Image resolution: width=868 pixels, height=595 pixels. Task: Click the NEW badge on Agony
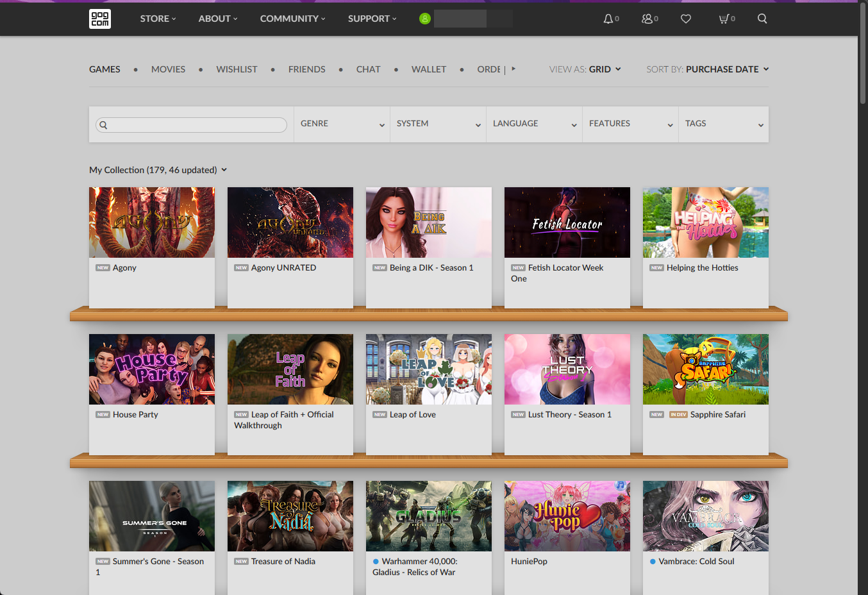coord(103,268)
